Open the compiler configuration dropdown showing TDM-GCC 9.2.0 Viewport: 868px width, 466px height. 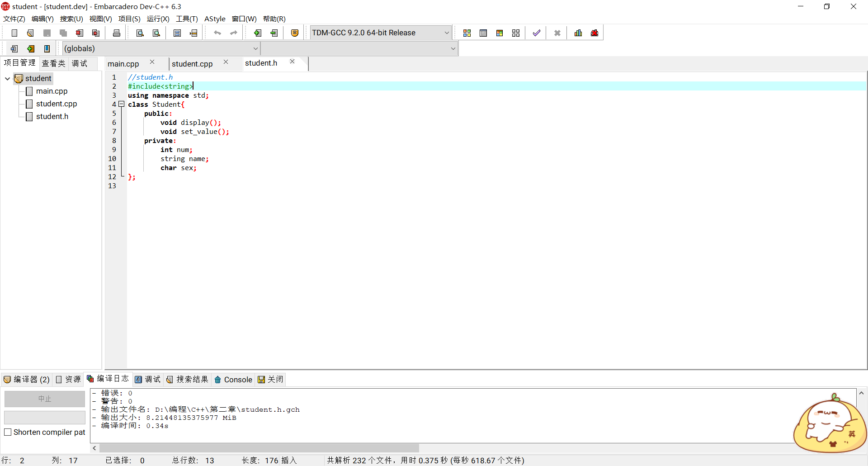click(x=380, y=32)
